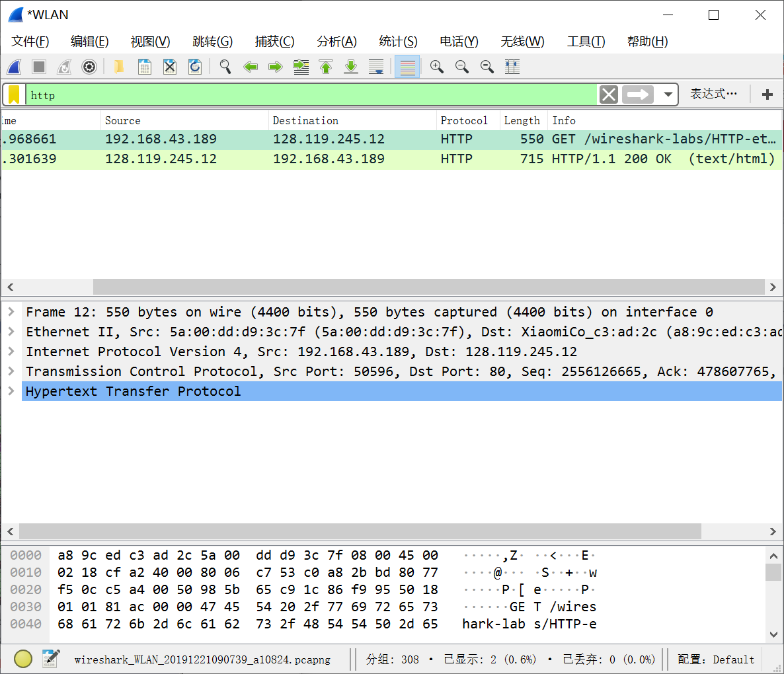Screen dimensions: 784x674
Task: Open the 无线(W) menu
Action: click(522, 42)
